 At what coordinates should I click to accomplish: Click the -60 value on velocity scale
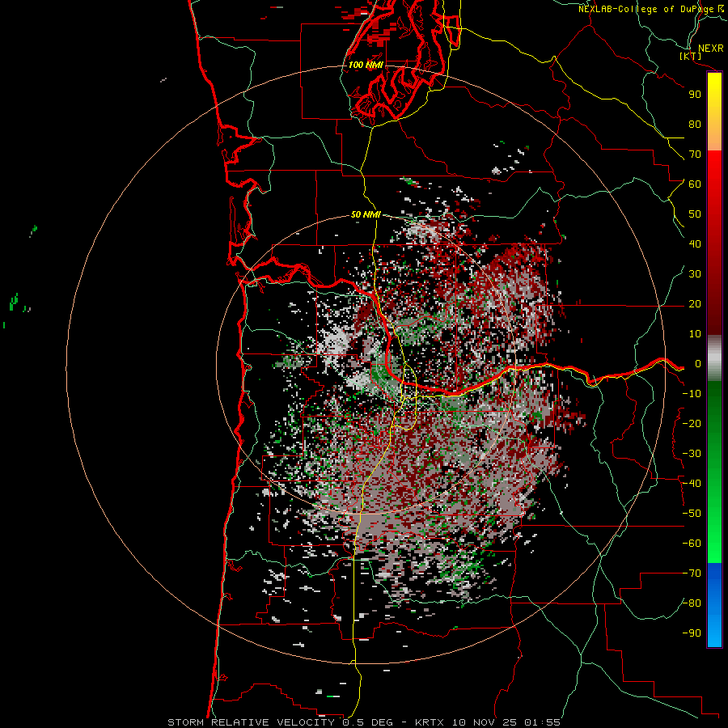pos(692,544)
